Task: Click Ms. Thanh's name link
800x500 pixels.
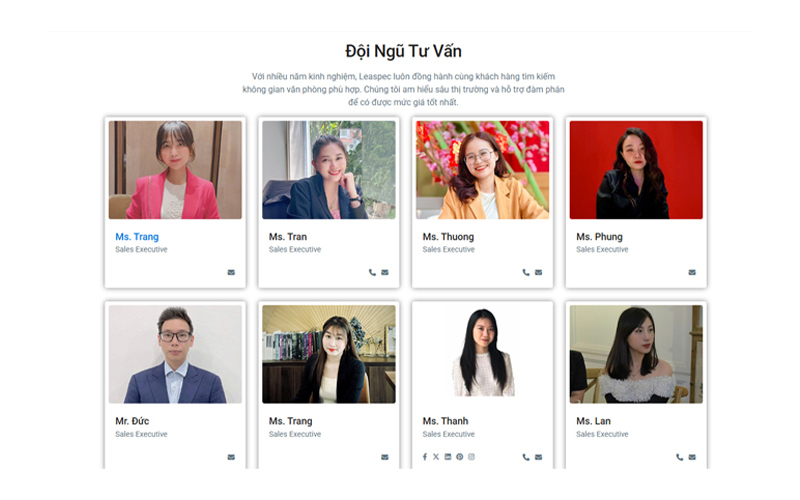Action: tap(445, 421)
